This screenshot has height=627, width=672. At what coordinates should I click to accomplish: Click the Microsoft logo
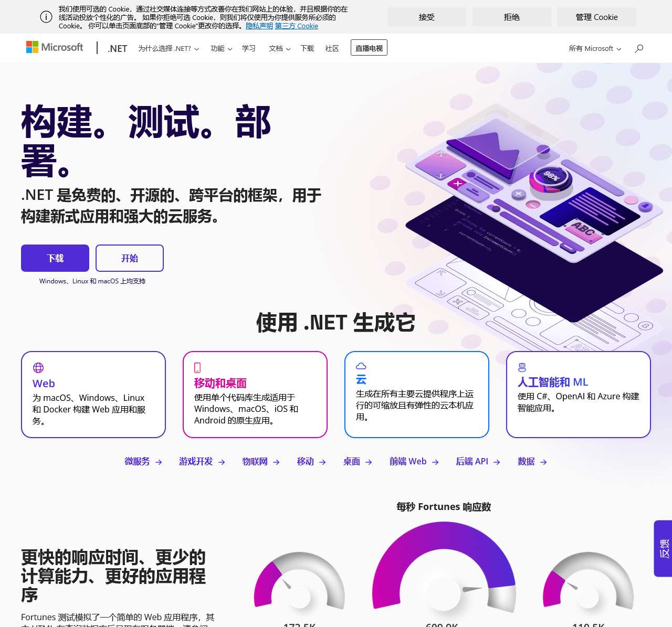55,47
